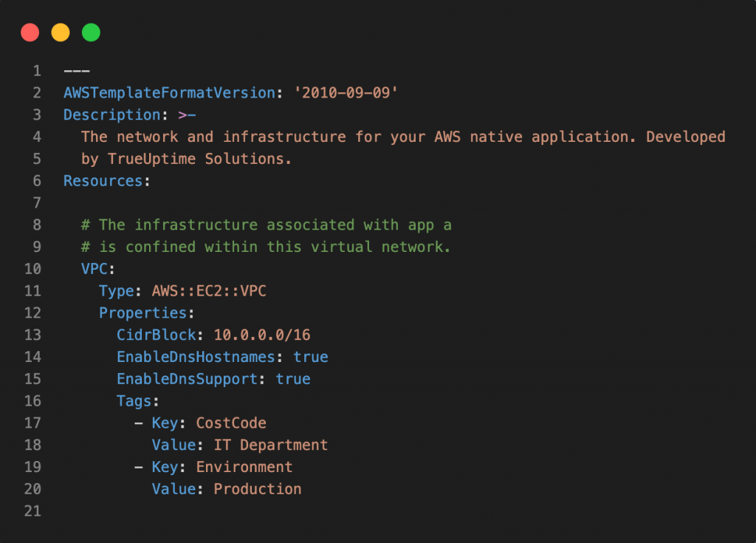Click the Tags key on line 16

point(134,401)
